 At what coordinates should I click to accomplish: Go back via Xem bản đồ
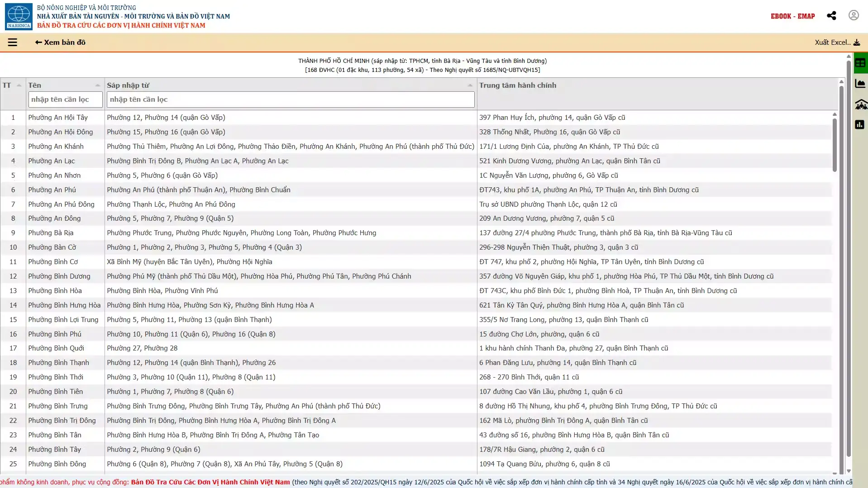60,43
